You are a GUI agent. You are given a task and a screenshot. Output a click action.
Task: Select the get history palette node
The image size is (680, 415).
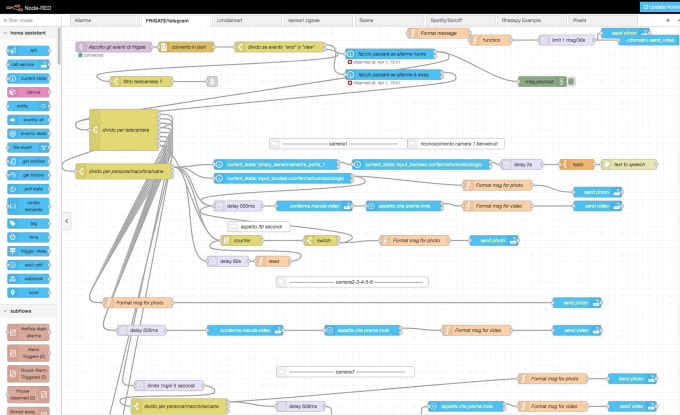point(28,175)
